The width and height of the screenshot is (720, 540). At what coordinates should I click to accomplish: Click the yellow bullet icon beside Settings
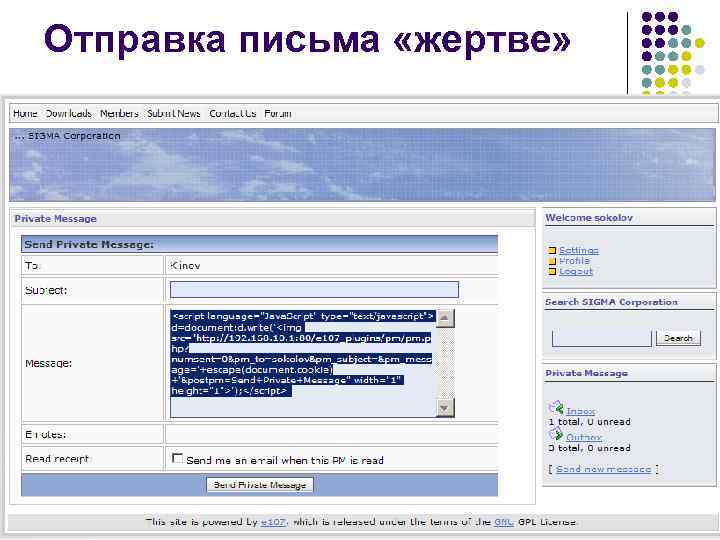552,251
